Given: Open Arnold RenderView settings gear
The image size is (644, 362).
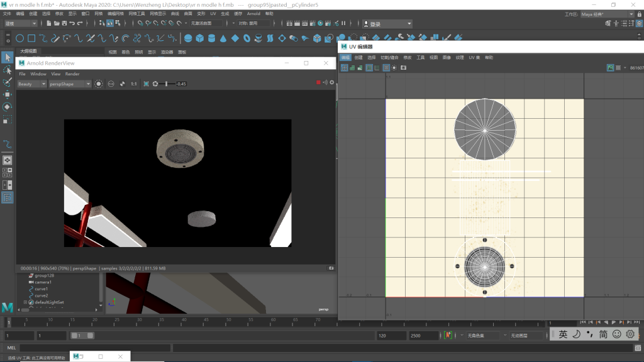Looking at the screenshot, I should (x=332, y=82).
